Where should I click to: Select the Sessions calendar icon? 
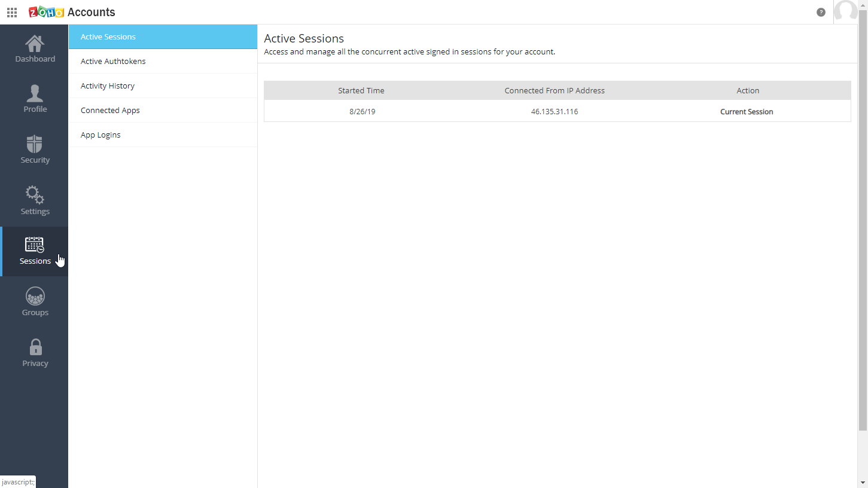click(x=35, y=245)
